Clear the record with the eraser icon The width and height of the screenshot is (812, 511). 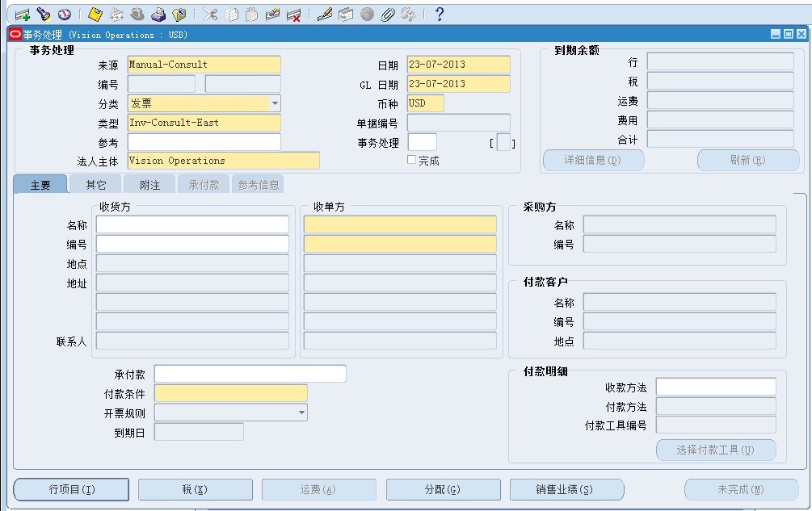272,15
